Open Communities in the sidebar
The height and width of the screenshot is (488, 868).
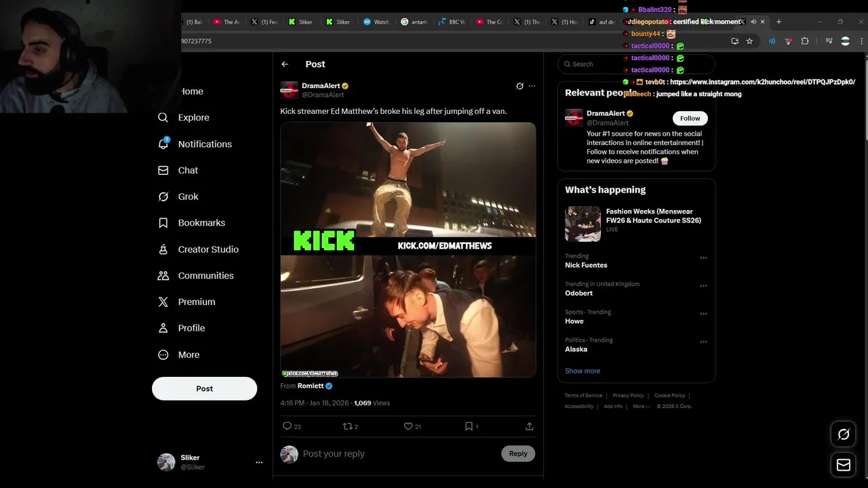(x=195, y=276)
